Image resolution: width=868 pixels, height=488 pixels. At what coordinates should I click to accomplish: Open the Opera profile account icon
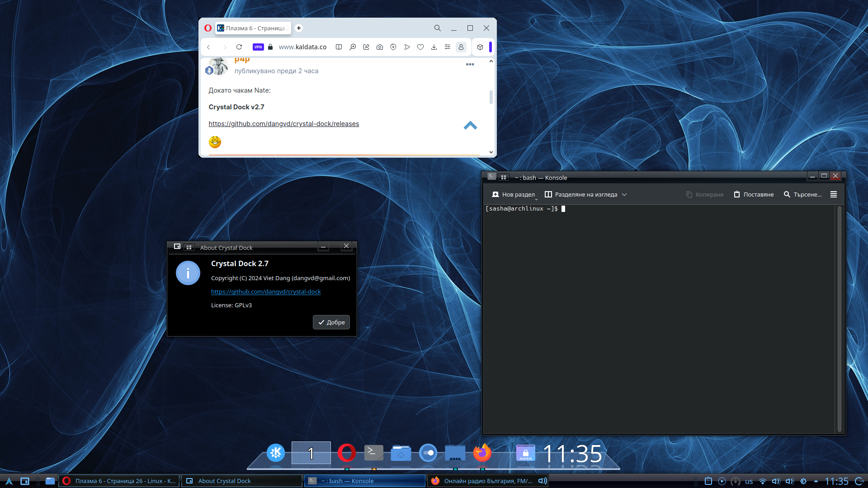(461, 47)
